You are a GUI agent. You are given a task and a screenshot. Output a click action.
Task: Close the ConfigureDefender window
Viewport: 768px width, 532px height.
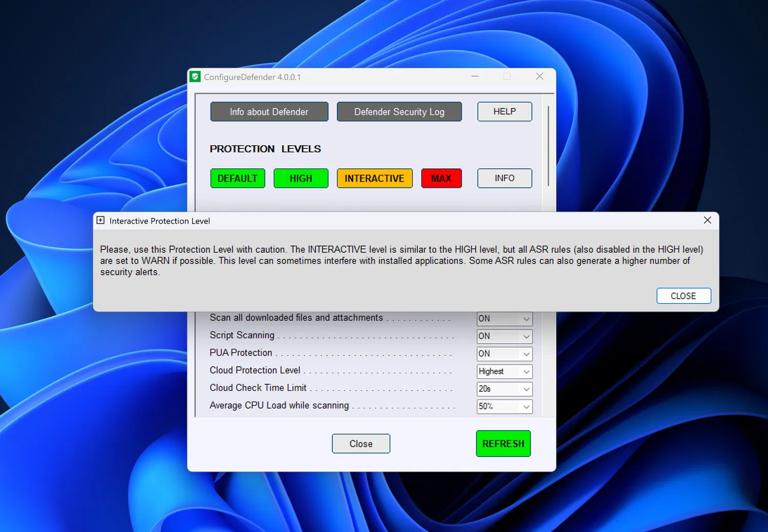[x=540, y=76]
